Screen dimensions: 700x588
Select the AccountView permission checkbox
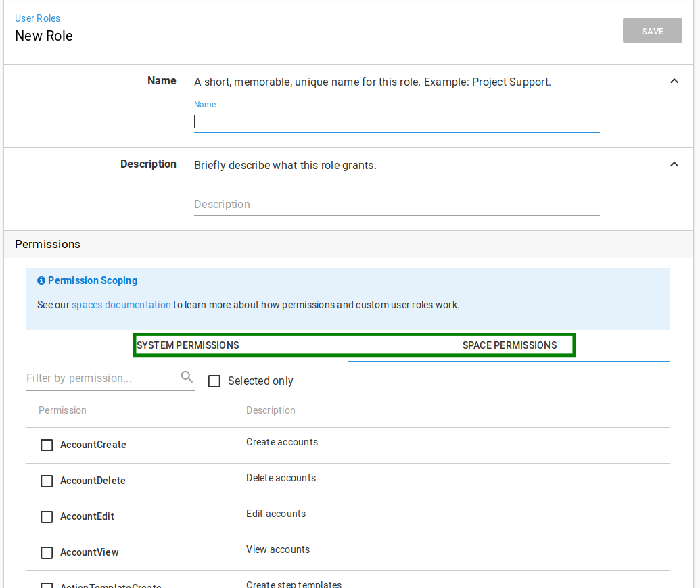pyautogui.click(x=47, y=553)
